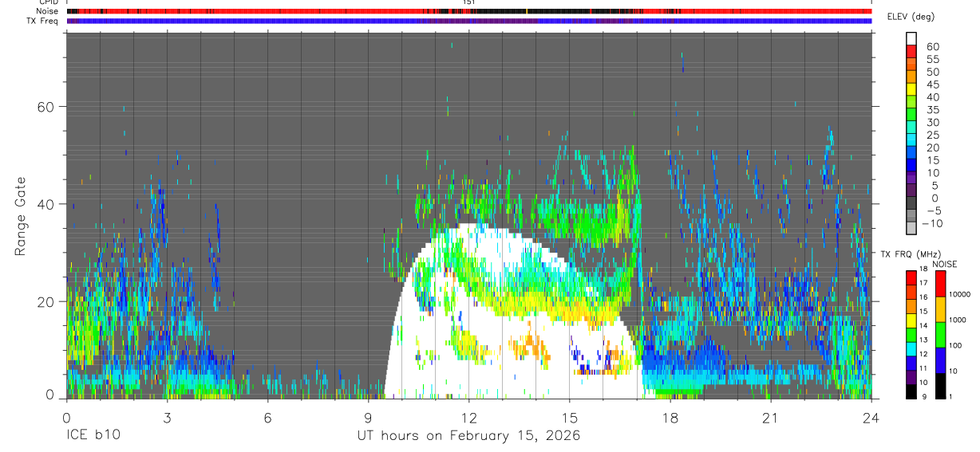Click the 'TX Freq' row label

[42, 21]
